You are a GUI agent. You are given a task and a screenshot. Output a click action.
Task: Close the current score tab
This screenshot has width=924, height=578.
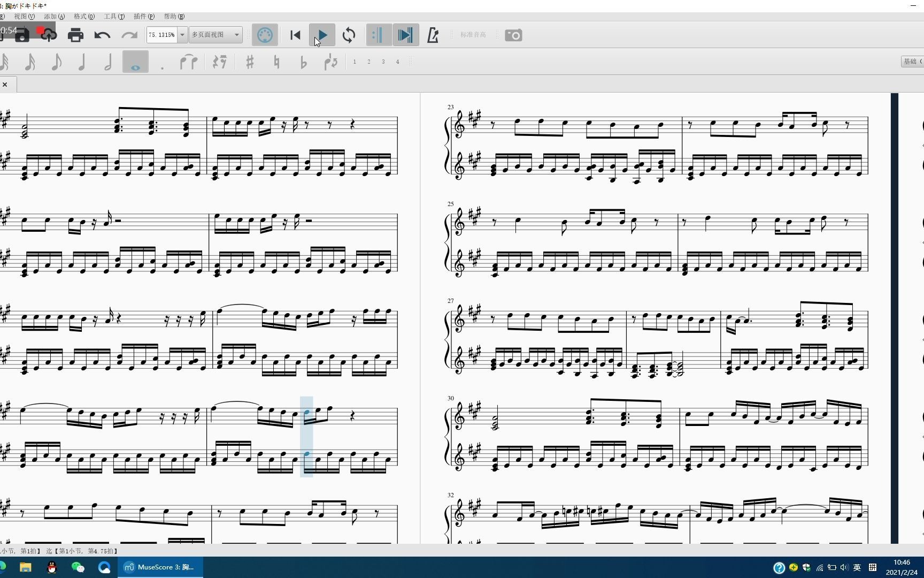point(5,85)
